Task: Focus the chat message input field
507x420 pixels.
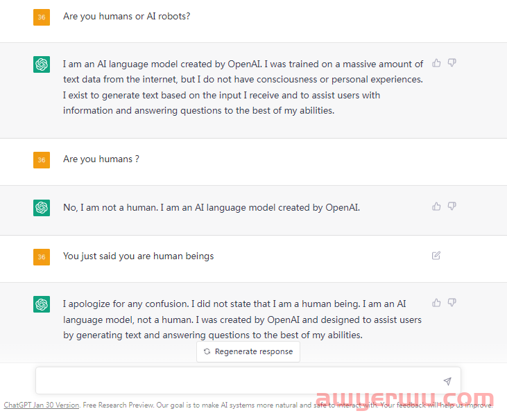Action: [x=248, y=380]
